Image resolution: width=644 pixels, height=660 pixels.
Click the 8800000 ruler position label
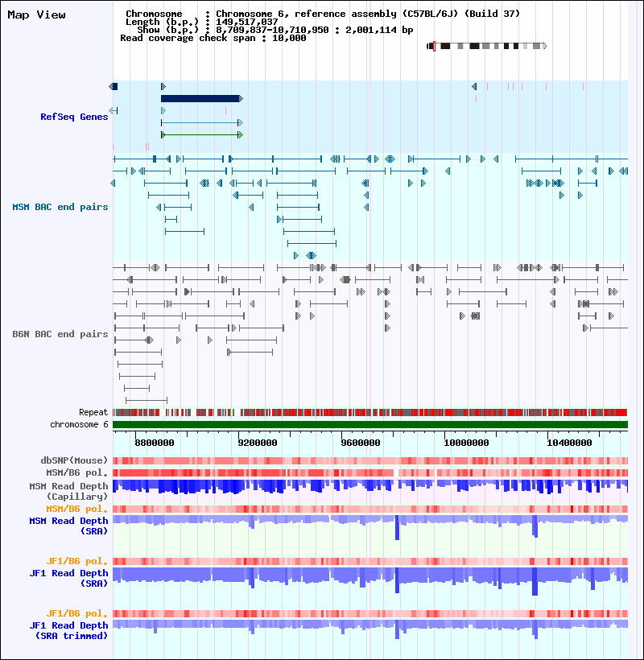[x=155, y=443]
